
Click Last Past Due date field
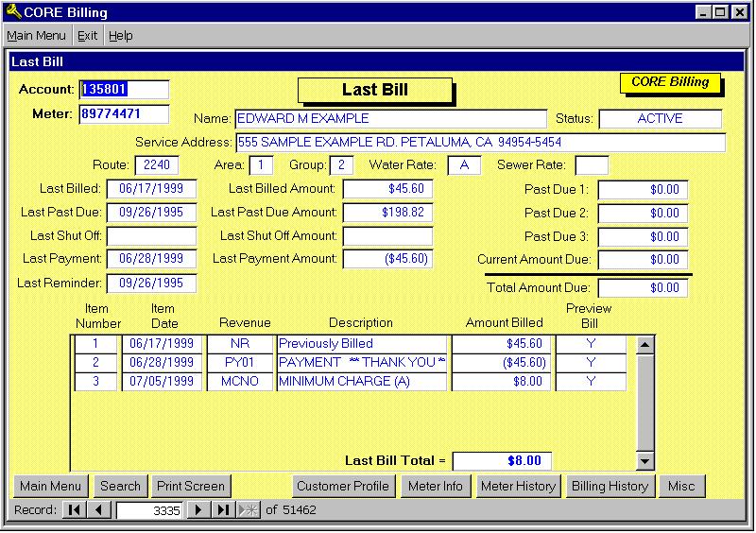pyautogui.click(x=151, y=213)
